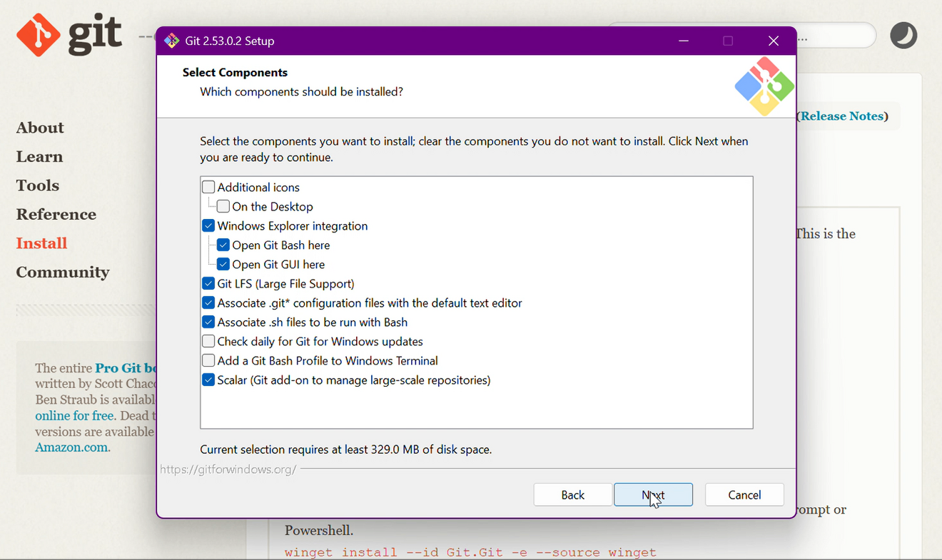Click the Back button
This screenshot has width=942, height=560.
(573, 494)
